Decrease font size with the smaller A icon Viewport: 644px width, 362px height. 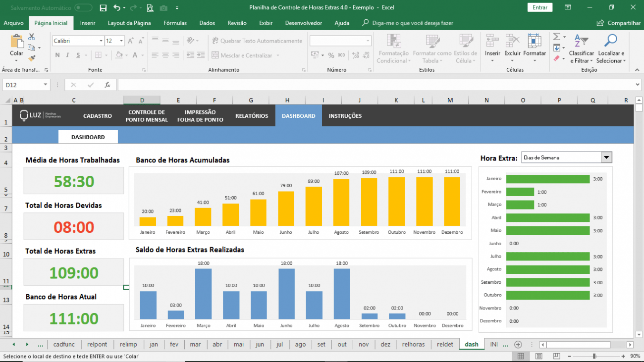[141, 41]
